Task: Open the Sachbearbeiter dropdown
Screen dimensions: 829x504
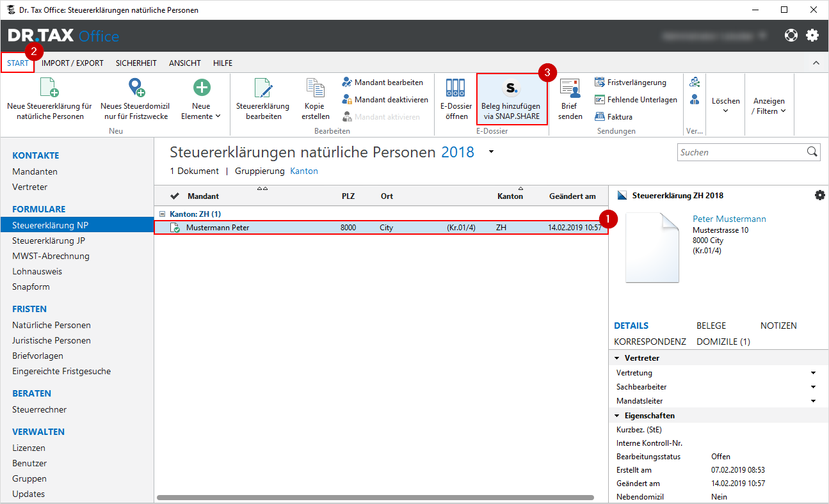Action: pyautogui.click(x=814, y=387)
